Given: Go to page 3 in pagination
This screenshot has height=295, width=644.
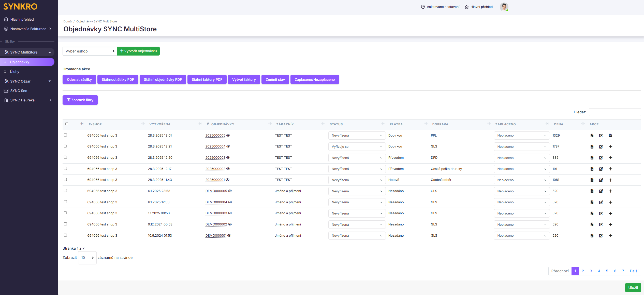Looking at the screenshot, I should click(x=591, y=271).
